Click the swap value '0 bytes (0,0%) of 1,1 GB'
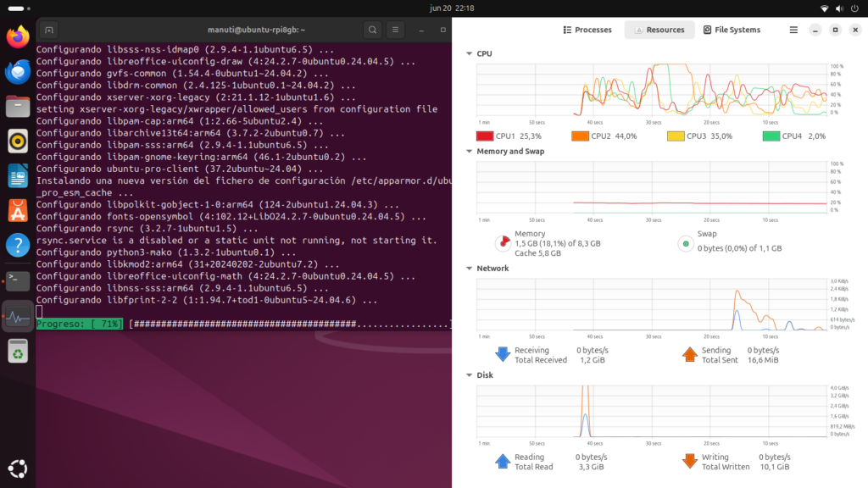The height and width of the screenshot is (488, 868). pyautogui.click(x=739, y=248)
